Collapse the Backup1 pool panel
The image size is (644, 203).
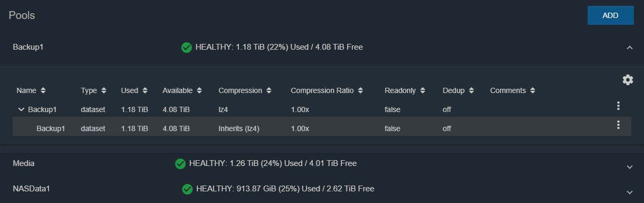pyautogui.click(x=629, y=48)
